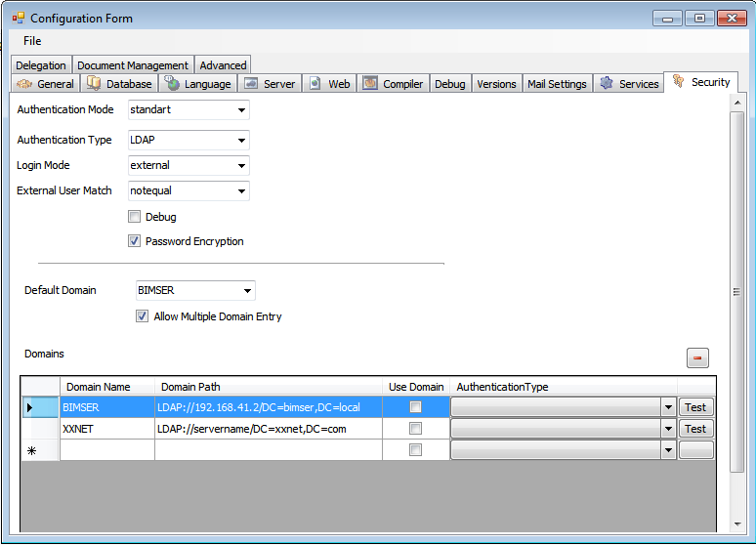This screenshot has width=756, height=545.
Task: Switch to the Mail Settings tab
Action: point(557,84)
